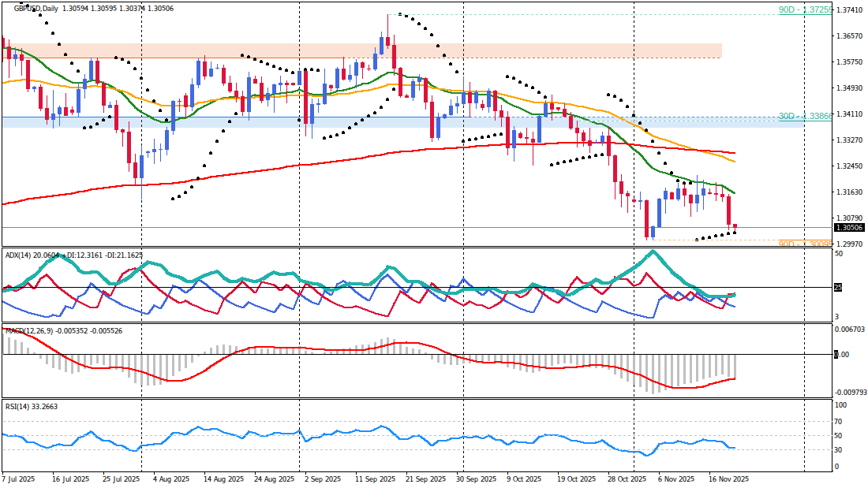Click the 30D - 1.33860 level label

click(x=805, y=116)
